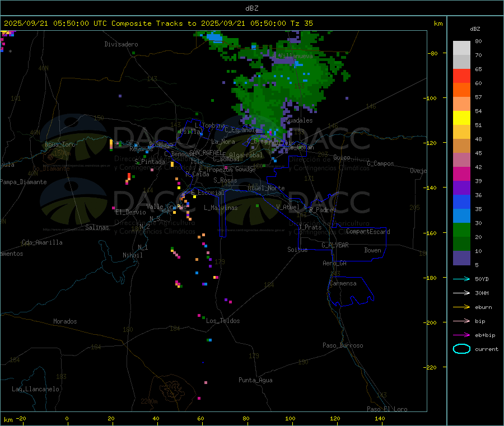Click the Soitue map label
The width and height of the screenshot is (504, 426).
click(298, 250)
